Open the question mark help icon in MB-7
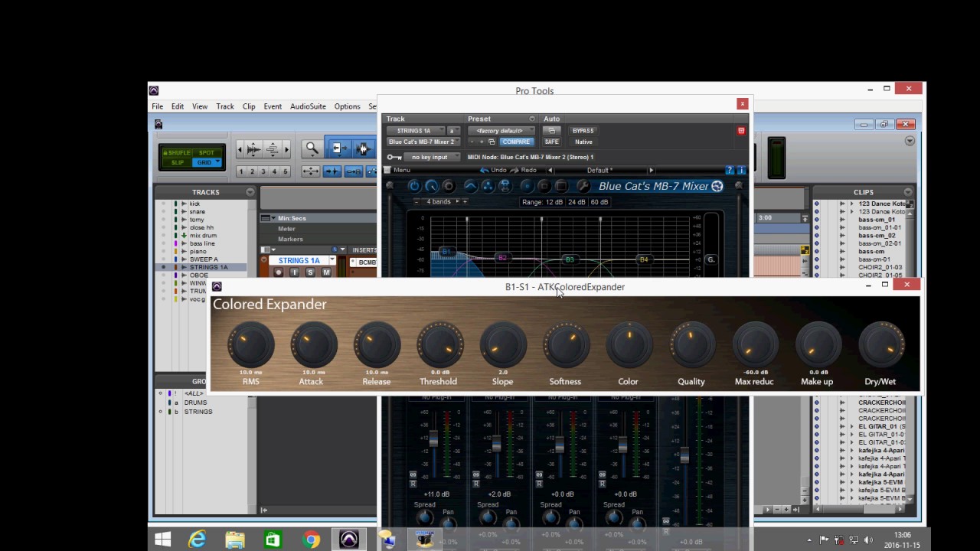The image size is (980, 551). click(730, 170)
